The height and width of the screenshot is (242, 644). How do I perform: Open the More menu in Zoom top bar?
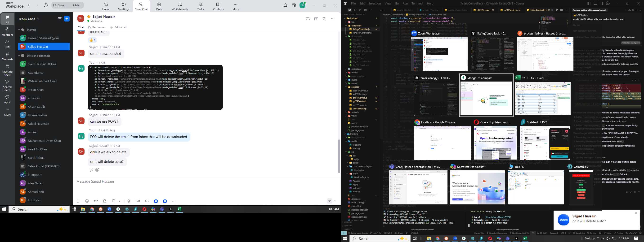click(236, 6)
